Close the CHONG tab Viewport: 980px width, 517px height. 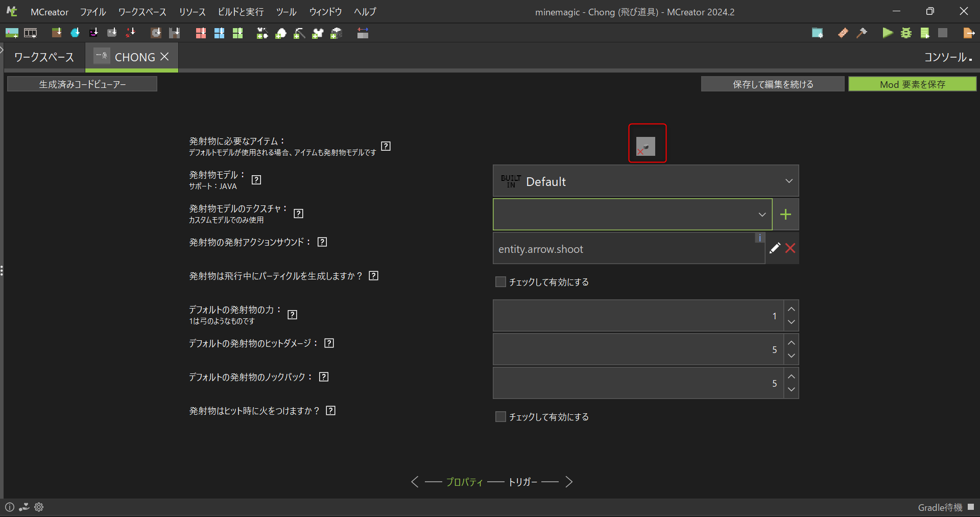(164, 57)
